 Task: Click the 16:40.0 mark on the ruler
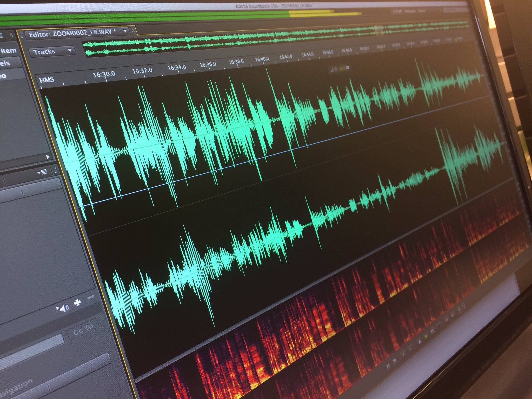point(262,59)
